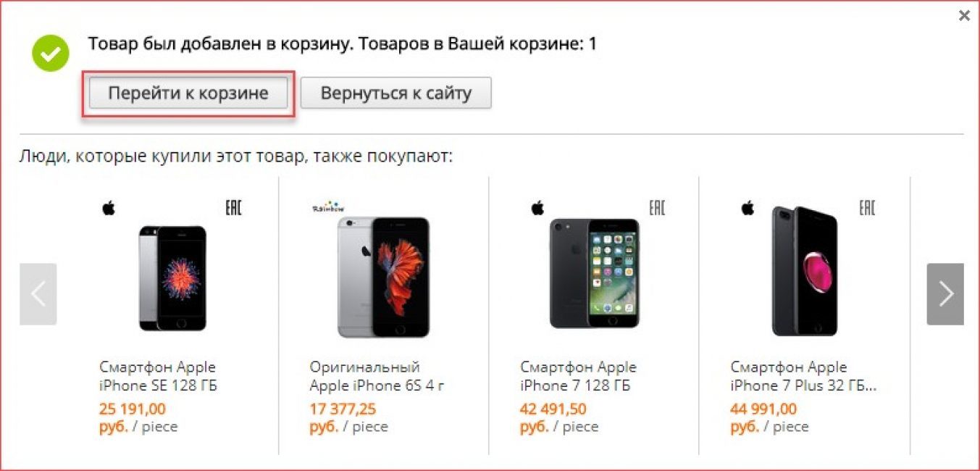Click EAC mark above iPhone SE
Screen dimensions: 980x471
click(x=233, y=209)
